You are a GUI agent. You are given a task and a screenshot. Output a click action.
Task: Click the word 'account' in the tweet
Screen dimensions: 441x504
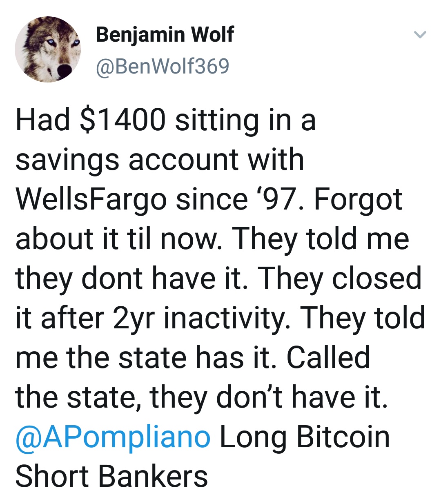point(183,160)
